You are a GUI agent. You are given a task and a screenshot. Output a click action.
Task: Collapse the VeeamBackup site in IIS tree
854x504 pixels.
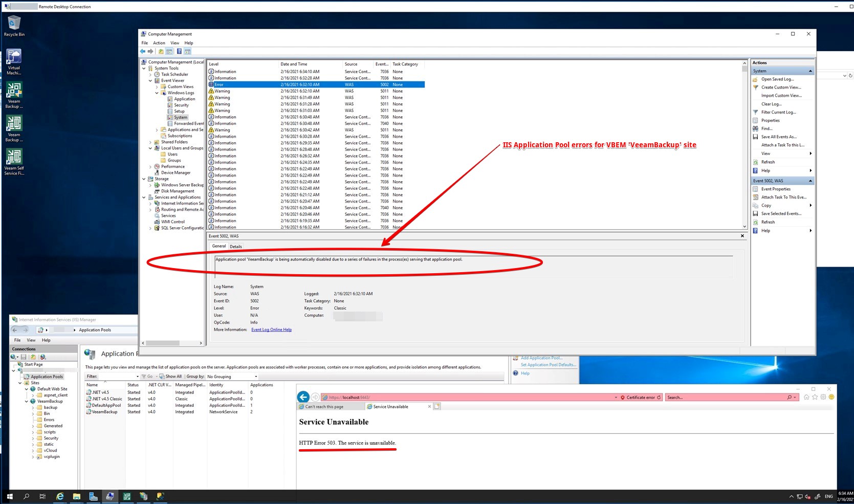[27, 401]
